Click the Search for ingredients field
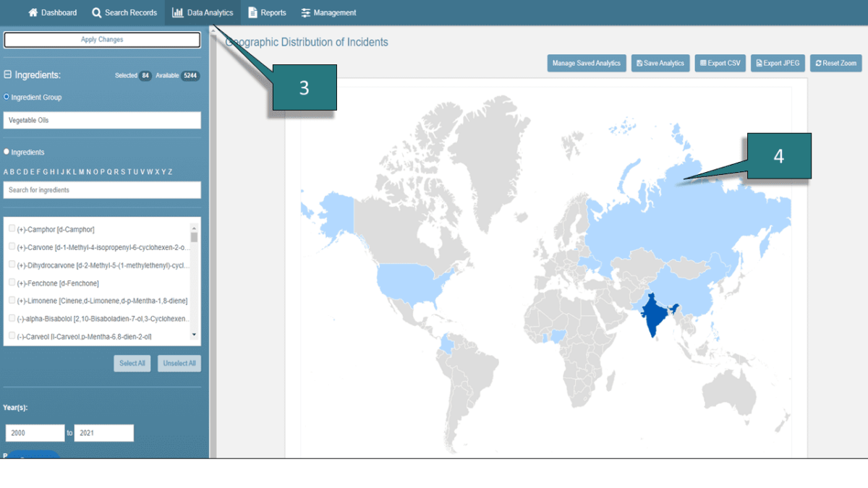The image size is (868, 488). [x=101, y=189]
